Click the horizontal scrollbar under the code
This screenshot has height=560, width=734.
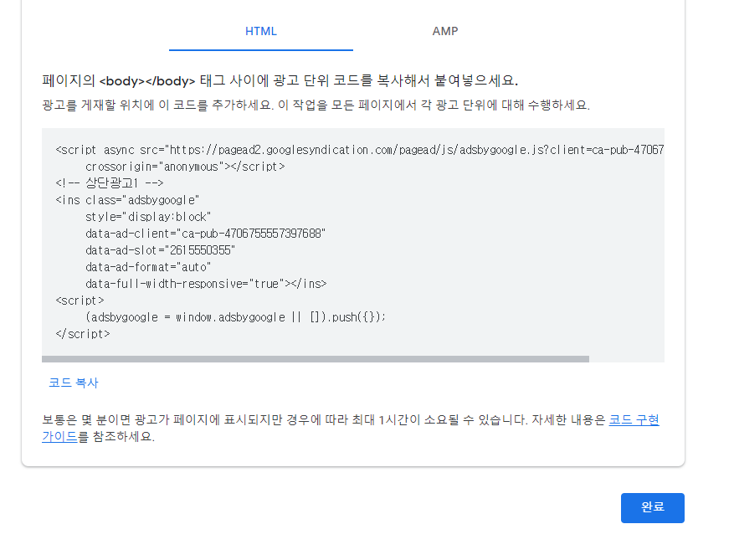315,359
